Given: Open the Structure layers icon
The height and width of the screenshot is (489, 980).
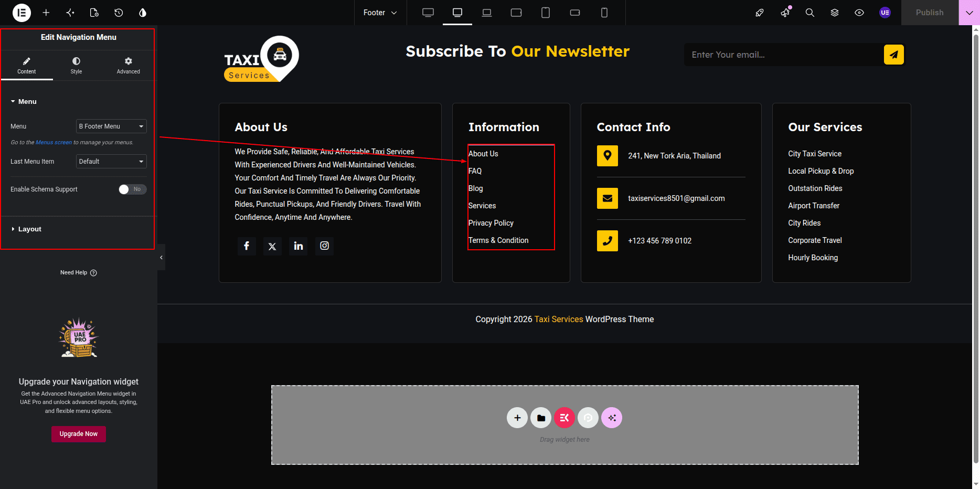Looking at the screenshot, I should [835, 13].
